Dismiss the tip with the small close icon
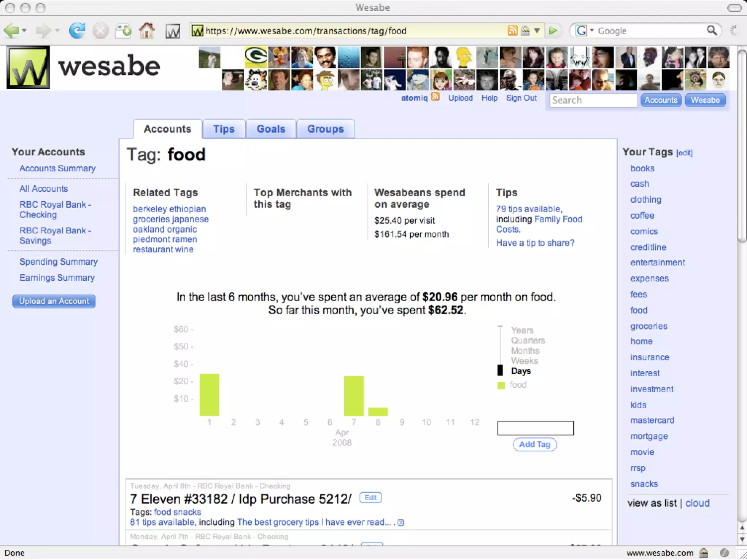Viewport: 747px width, 560px height. tap(401, 522)
